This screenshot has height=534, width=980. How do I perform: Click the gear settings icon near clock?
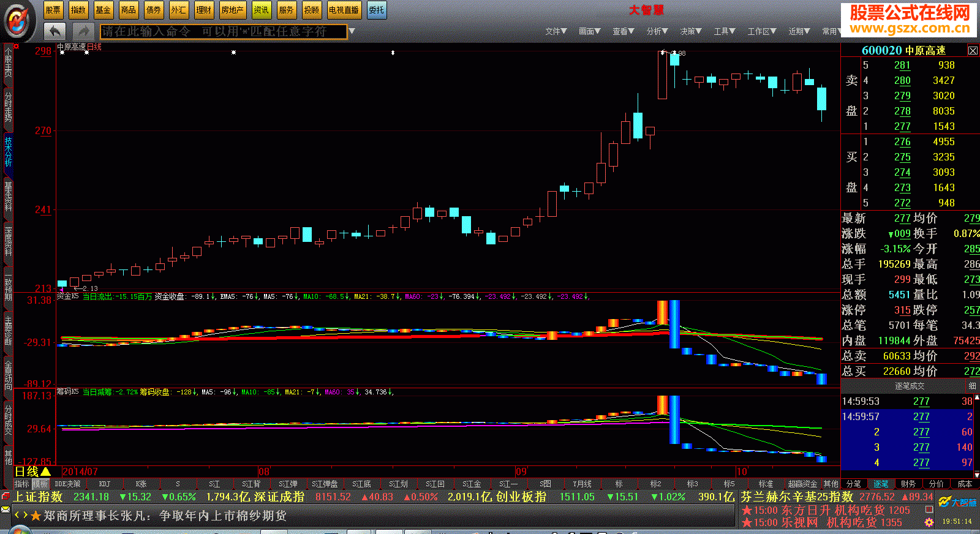pos(929,522)
